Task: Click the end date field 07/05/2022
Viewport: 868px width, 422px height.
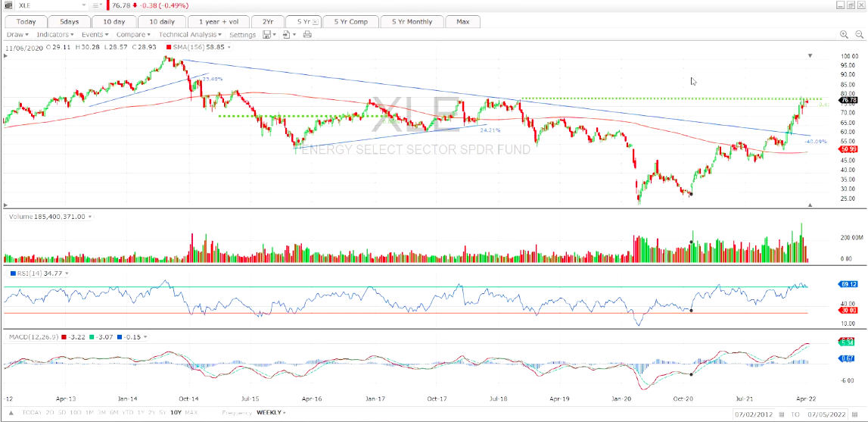Action: 826,414
